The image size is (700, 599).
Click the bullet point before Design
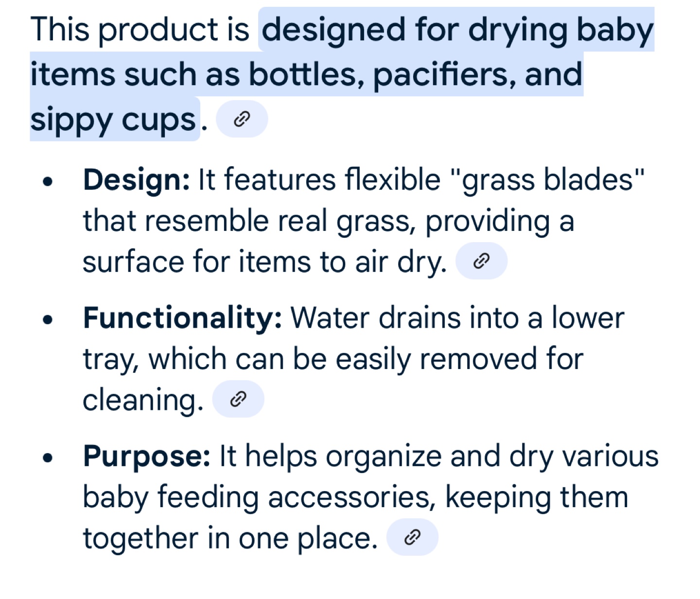point(47,182)
